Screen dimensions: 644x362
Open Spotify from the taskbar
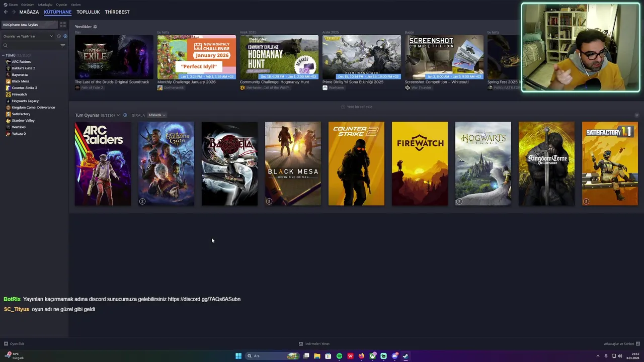[339, 356]
